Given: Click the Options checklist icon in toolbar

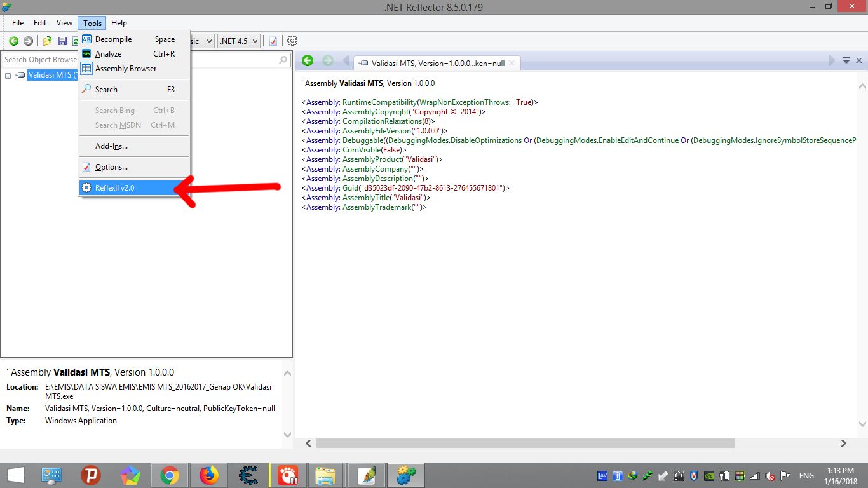Looking at the screenshot, I should click(273, 41).
